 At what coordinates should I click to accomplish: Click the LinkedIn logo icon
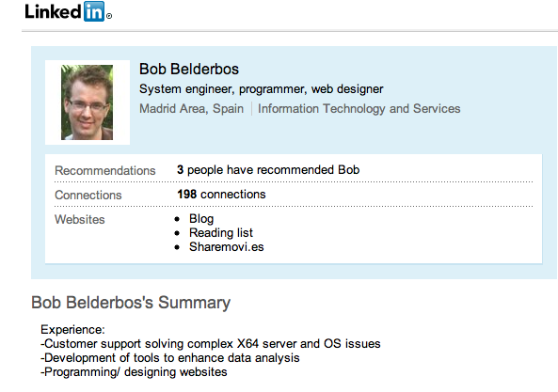pyautogui.click(x=94, y=11)
